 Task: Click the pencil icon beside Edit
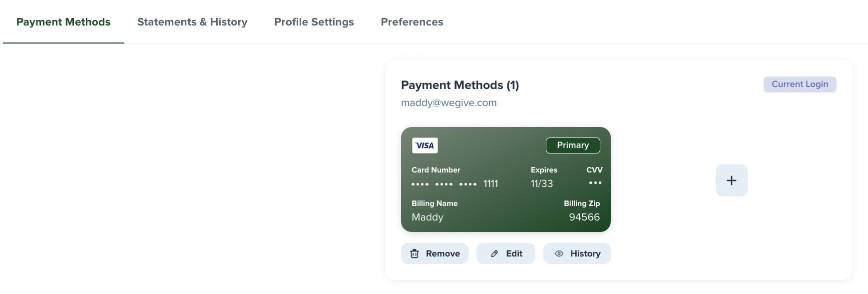click(x=494, y=253)
